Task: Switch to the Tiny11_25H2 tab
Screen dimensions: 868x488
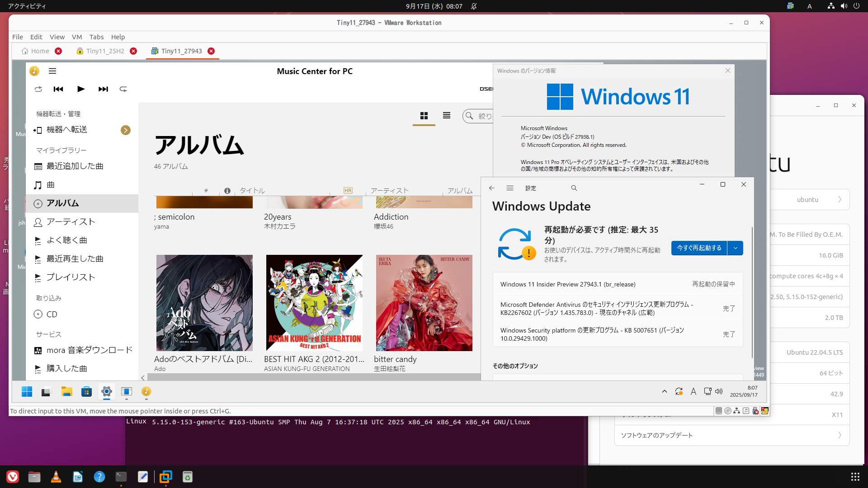Action: coord(105,51)
